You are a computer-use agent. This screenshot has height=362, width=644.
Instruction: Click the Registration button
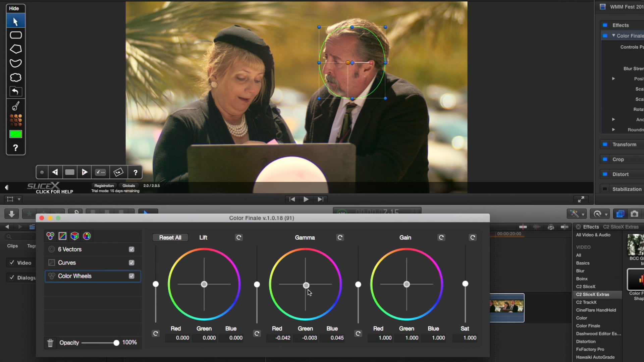tap(104, 186)
